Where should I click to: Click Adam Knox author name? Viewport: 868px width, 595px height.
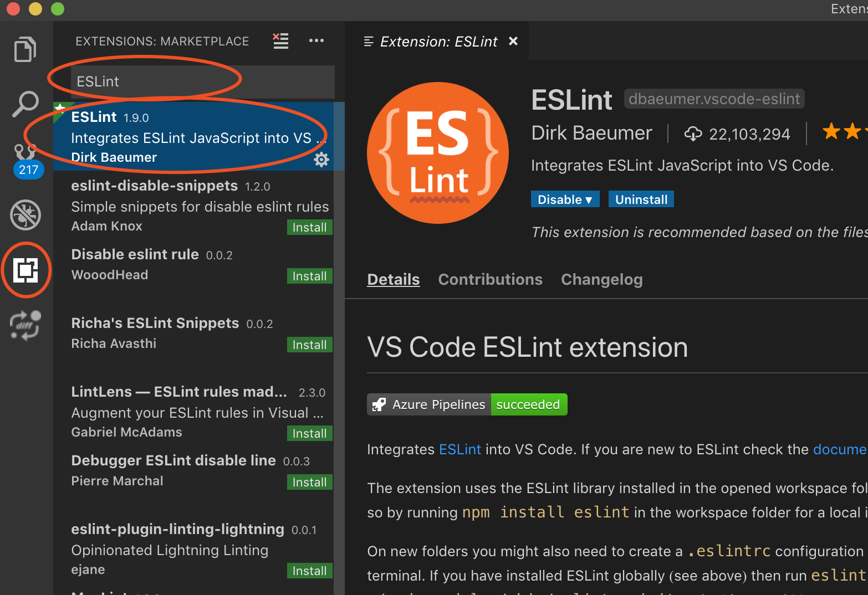point(107,226)
